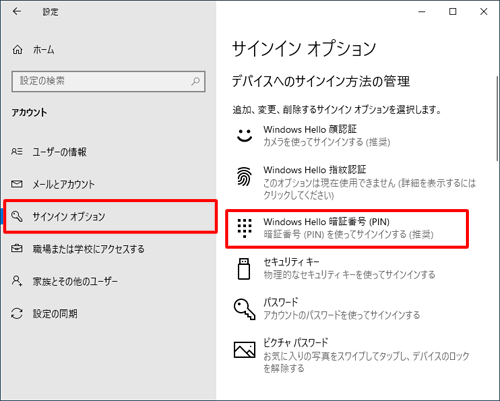Screen dimensions: 500x401
Task: Click the user info icon beside ユーザーの情報
Action: [x=17, y=152]
